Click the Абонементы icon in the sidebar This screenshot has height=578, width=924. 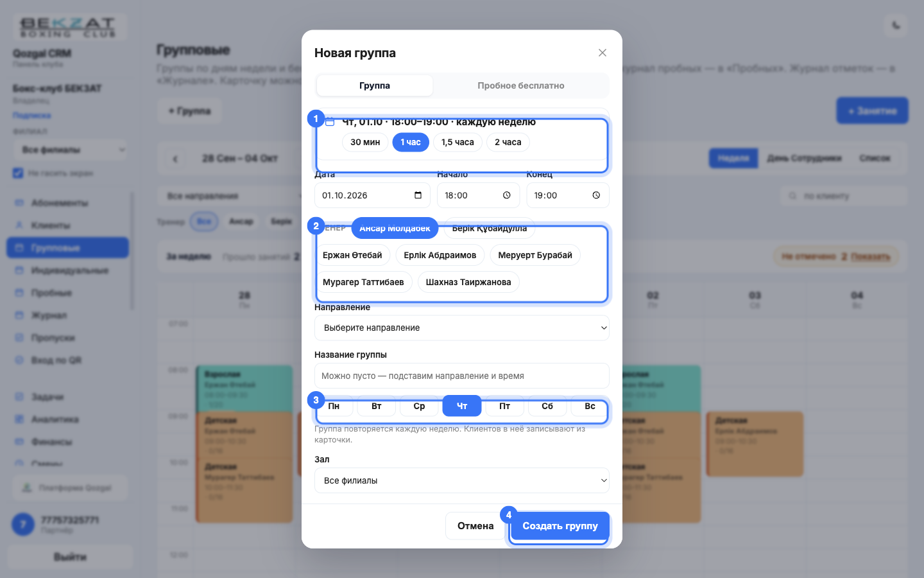[19, 203]
